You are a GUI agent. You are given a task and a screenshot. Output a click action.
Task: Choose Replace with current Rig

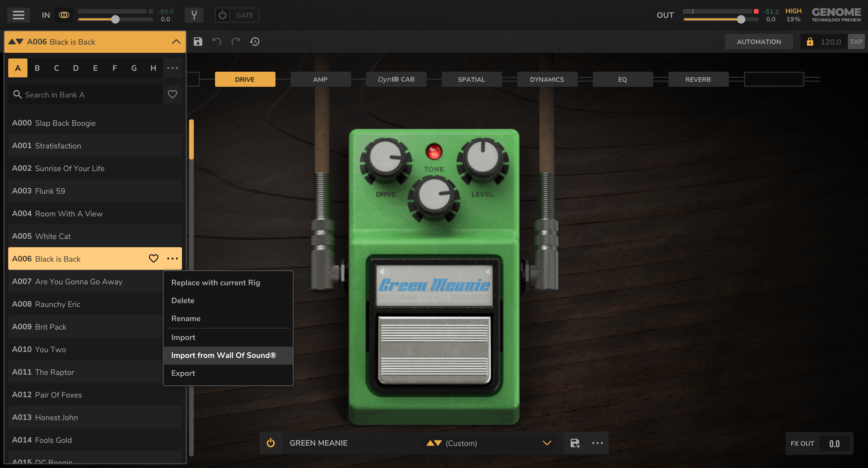(228, 282)
